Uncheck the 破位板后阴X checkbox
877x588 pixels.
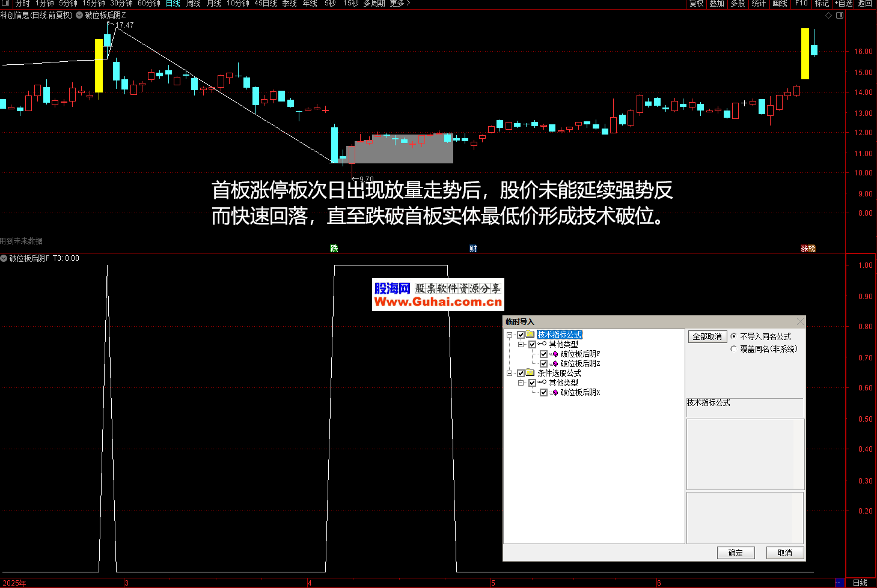point(543,392)
